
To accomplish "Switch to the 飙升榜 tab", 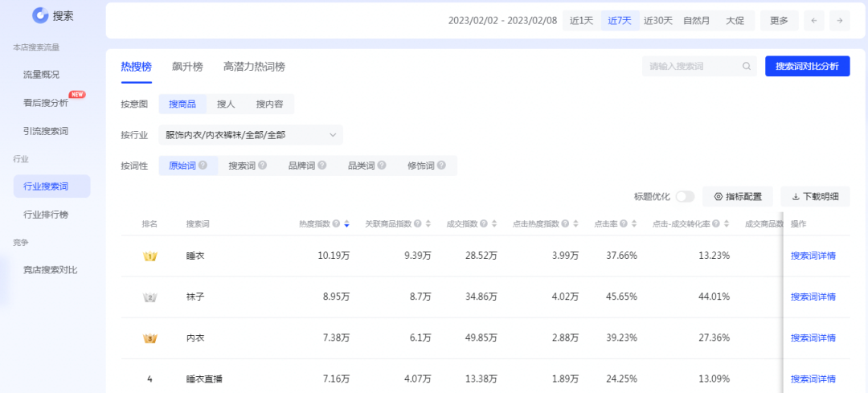I will (187, 67).
